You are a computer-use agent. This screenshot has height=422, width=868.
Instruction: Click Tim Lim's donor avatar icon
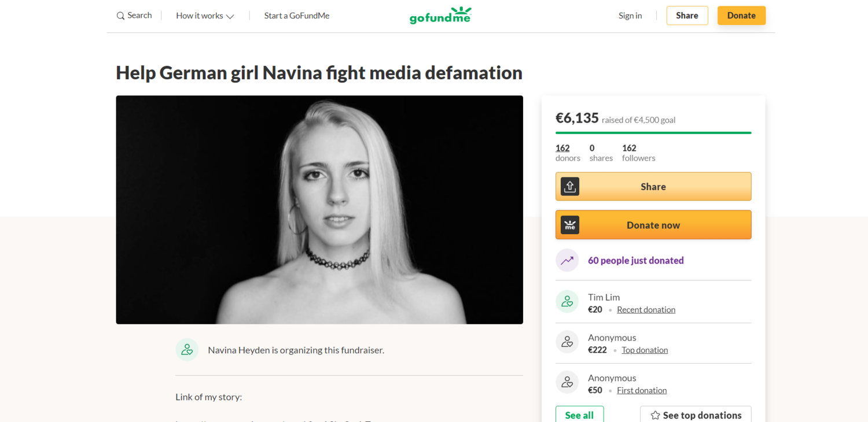pos(567,302)
